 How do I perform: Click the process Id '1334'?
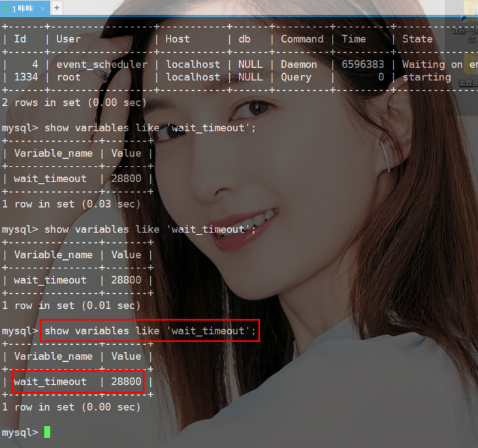[26, 77]
